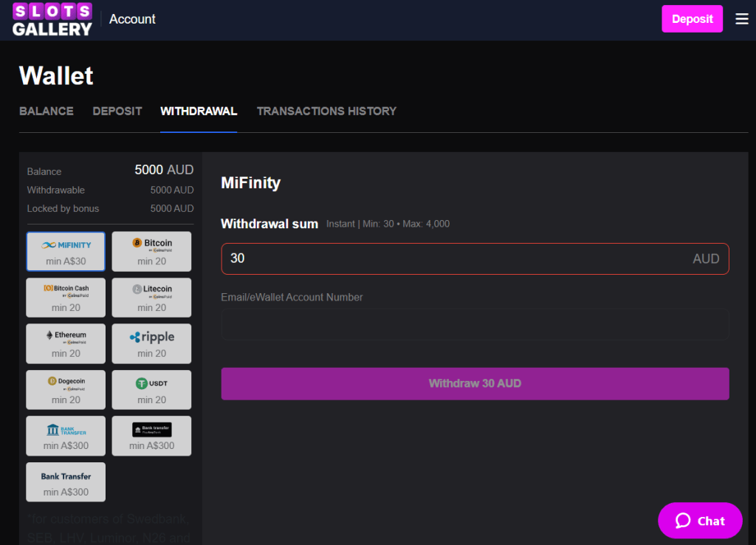Switch to the Deposit tab
756x545 pixels.
[x=117, y=112]
